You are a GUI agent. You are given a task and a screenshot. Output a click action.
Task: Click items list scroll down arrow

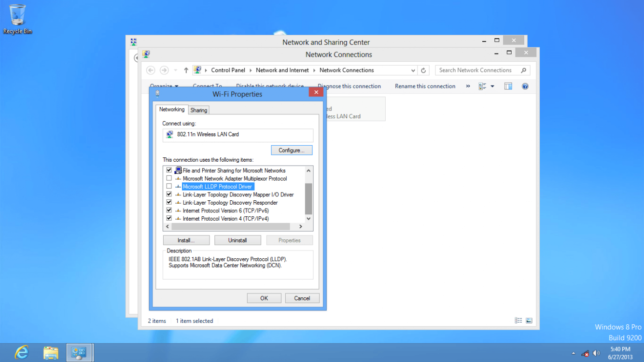tap(309, 219)
